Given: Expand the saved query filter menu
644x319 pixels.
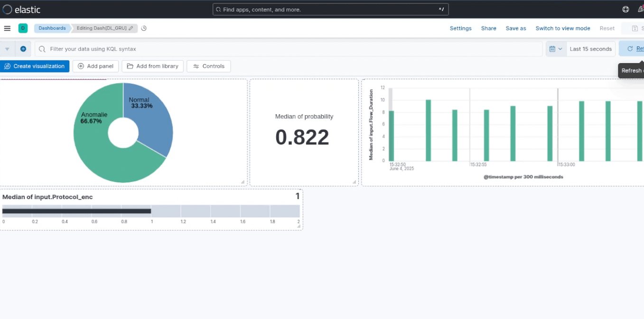Looking at the screenshot, I should pyautogui.click(x=7, y=49).
